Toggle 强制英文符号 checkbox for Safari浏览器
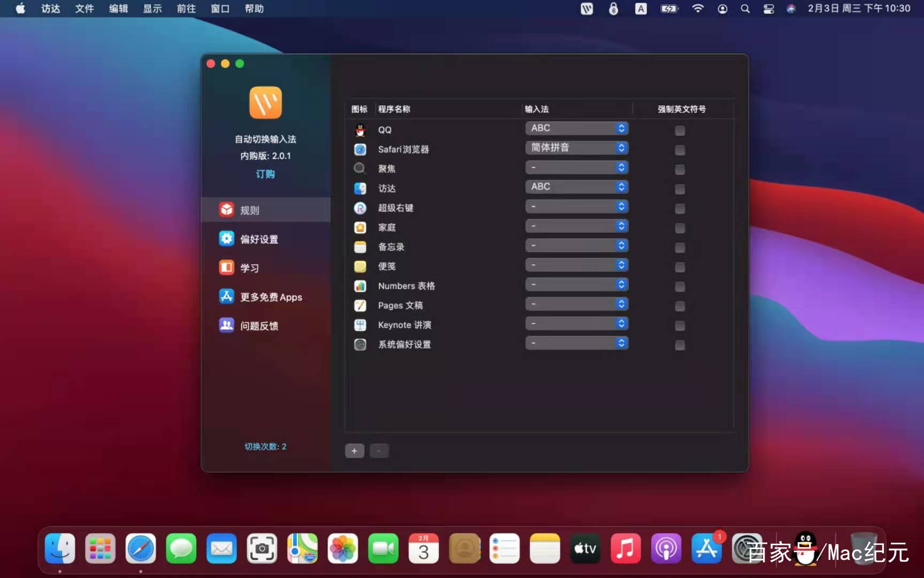The height and width of the screenshot is (578, 924). pyautogui.click(x=680, y=150)
